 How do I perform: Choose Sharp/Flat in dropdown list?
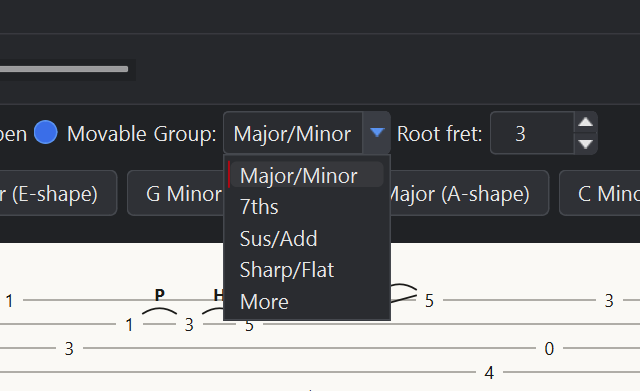[x=307, y=270]
